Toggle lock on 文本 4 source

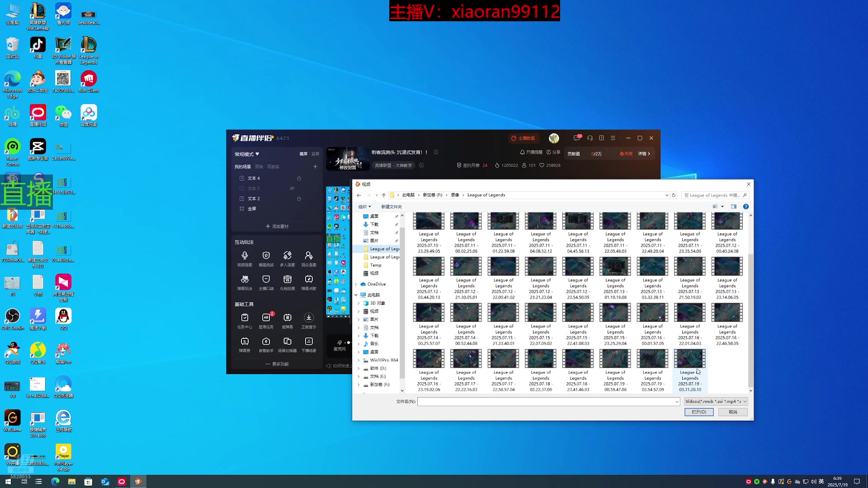click(x=299, y=178)
